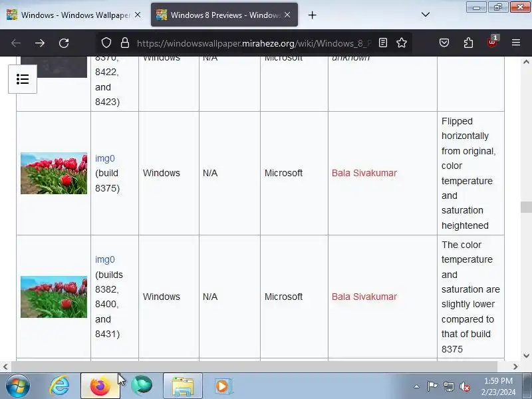This screenshot has width=532, height=399.
Task: Open the network status tray icon
Action: (448, 386)
